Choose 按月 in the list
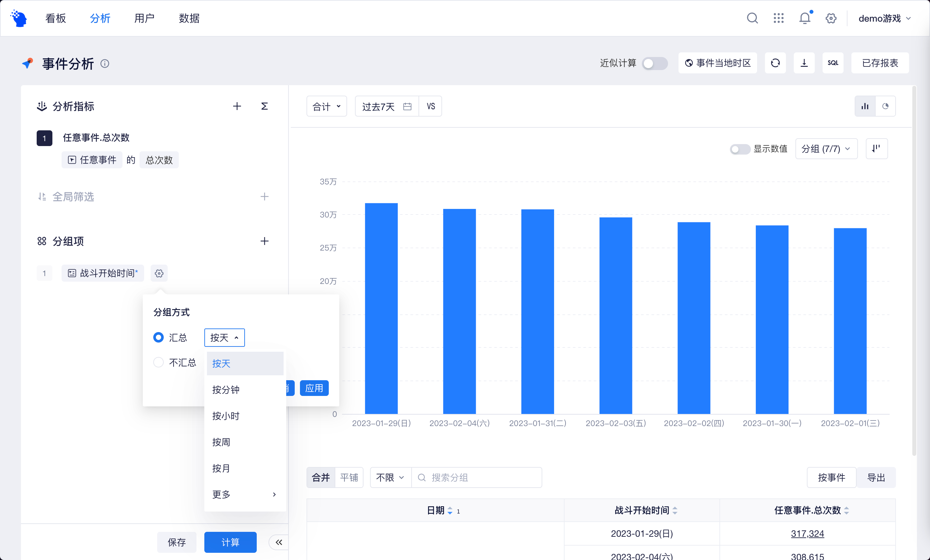930x560 pixels. click(x=245, y=468)
